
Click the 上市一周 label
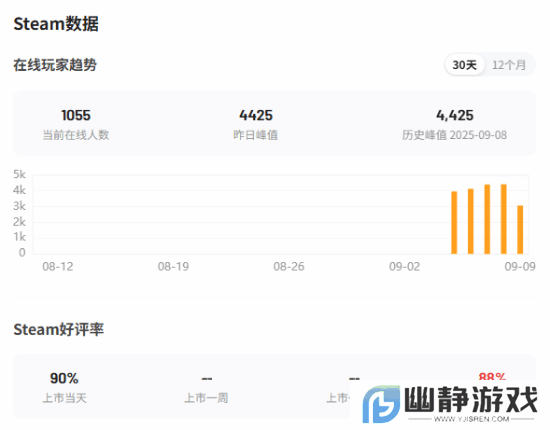[x=206, y=398]
